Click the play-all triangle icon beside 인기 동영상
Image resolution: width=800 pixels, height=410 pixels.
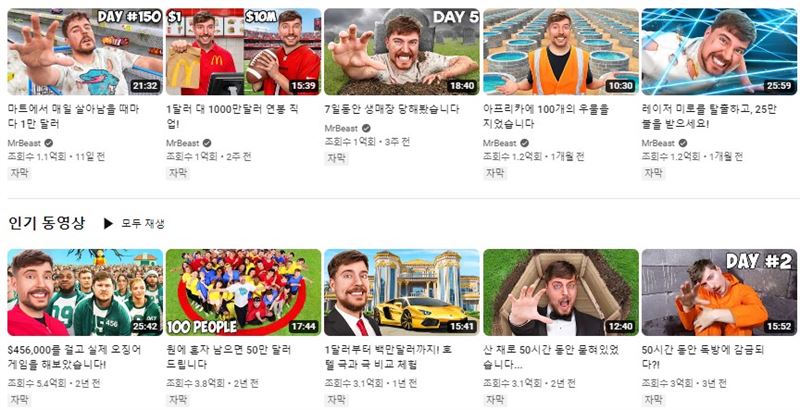click(x=108, y=223)
